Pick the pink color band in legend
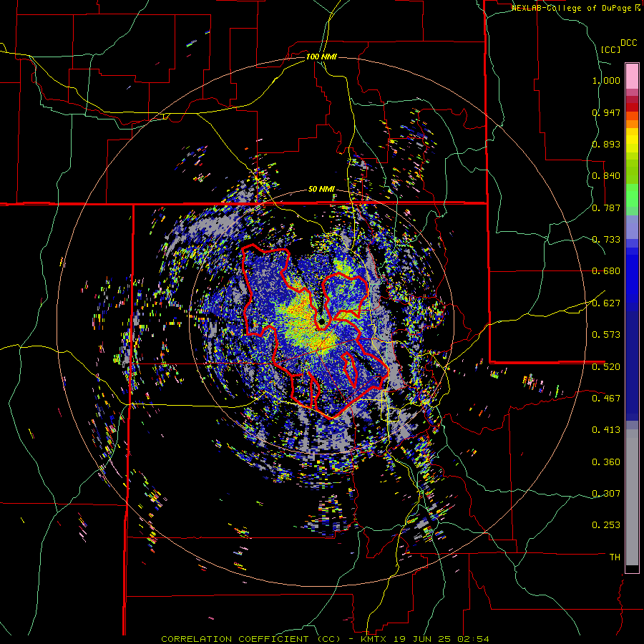Viewport: 644px width, 644px height. click(x=632, y=76)
